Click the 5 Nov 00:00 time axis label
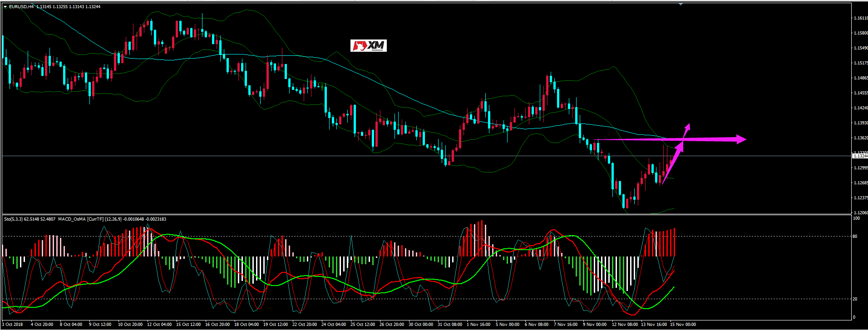Image resolution: width=868 pixels, height=330 pixels. [508, 325]
